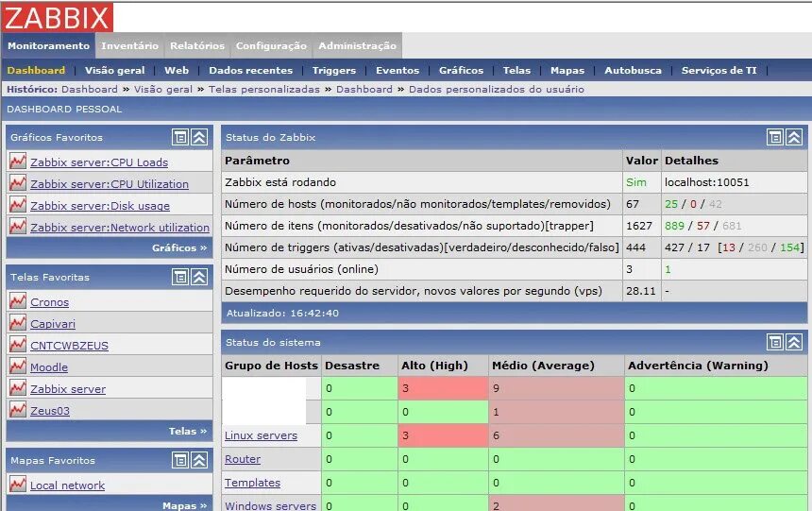Open the Templates host group
812x511 pixels.
[x=252, y=483]
